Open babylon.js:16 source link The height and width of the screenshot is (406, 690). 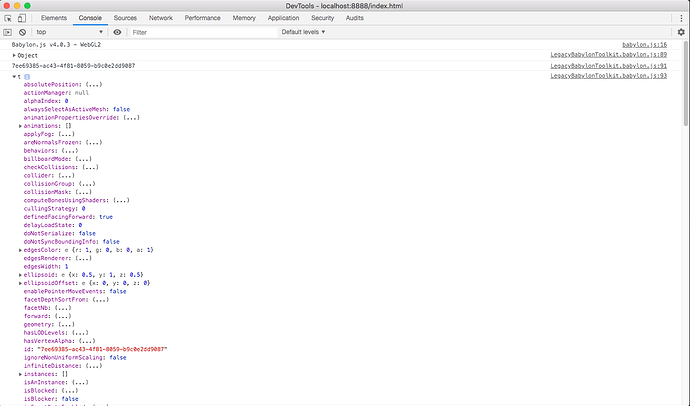[x=644, y=45]
